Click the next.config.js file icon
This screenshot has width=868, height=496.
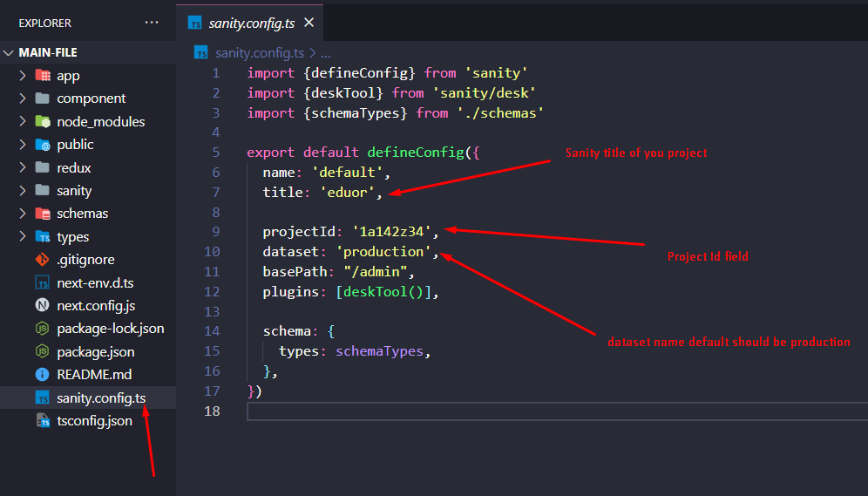click(x=42, y=306)
